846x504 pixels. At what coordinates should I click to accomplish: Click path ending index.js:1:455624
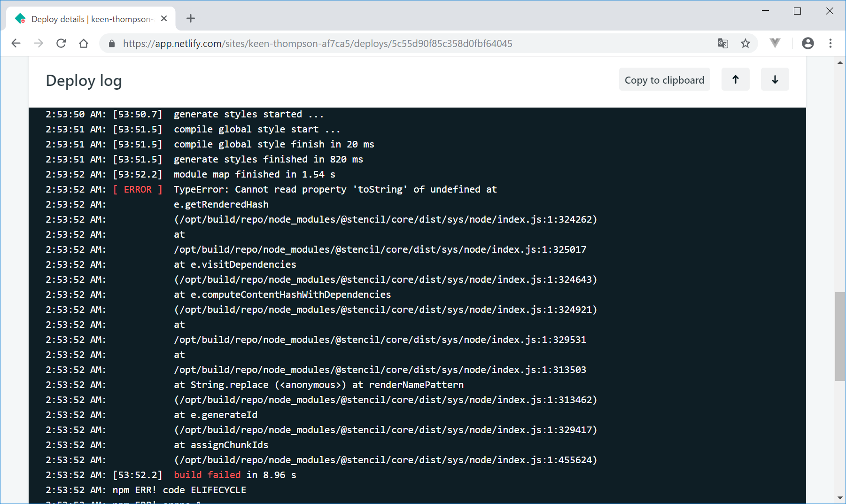click(386, 460)
